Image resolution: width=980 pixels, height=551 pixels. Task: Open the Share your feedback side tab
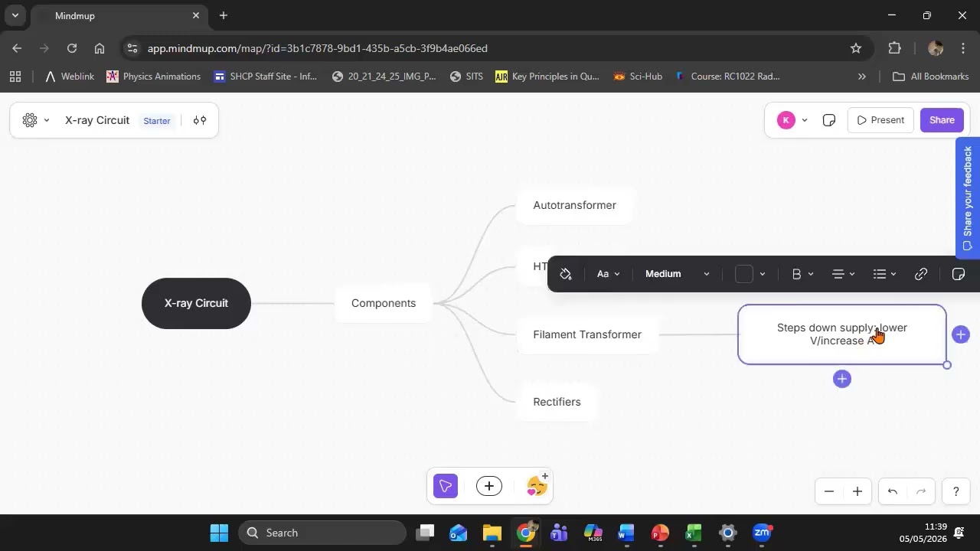(x=968, y=197)
